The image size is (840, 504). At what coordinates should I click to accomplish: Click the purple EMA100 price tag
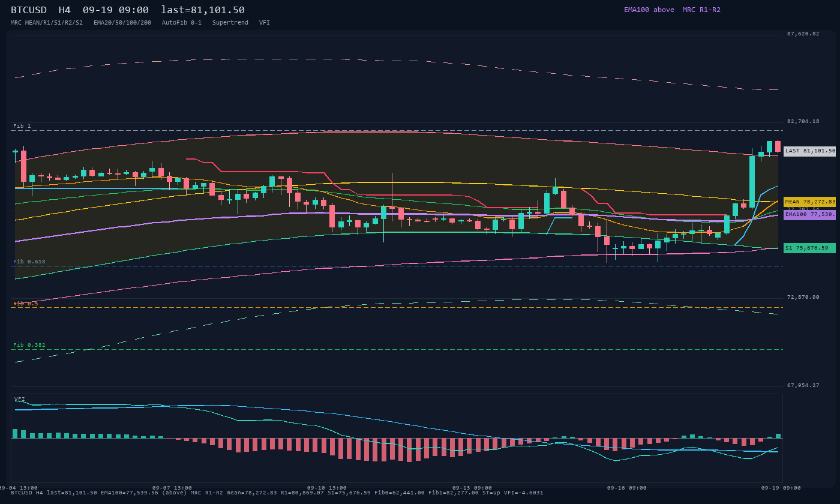[809, 214]
